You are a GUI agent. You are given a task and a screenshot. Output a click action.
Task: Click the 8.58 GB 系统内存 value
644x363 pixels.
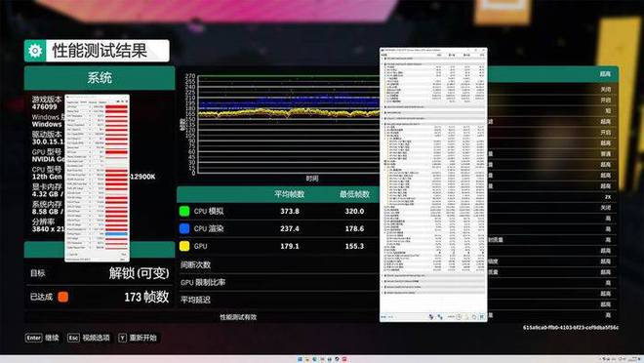47,212
